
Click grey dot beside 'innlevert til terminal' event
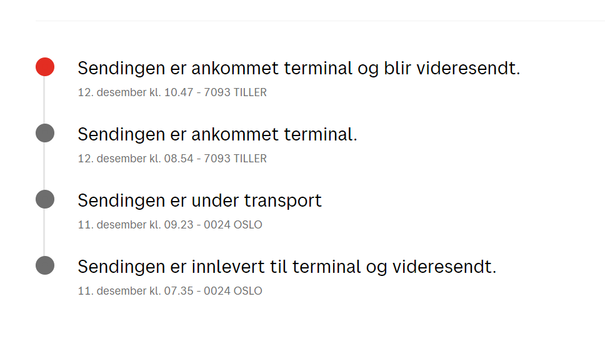45,265
